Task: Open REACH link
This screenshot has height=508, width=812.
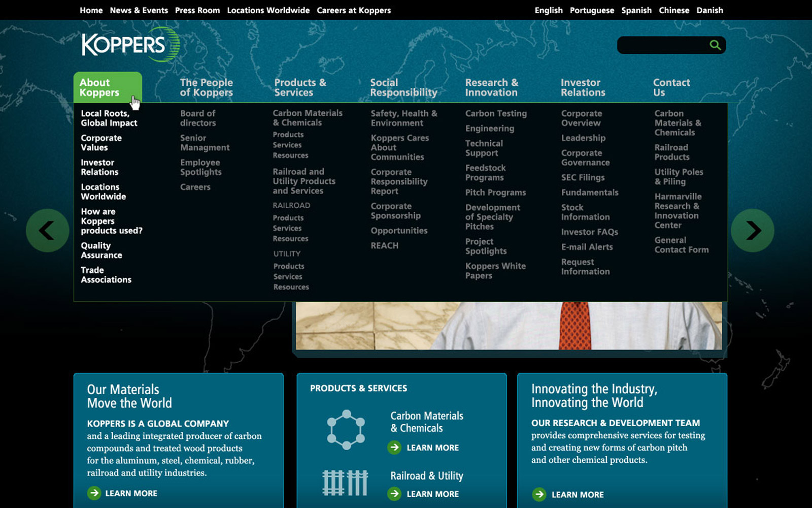Action: point(384,245)
